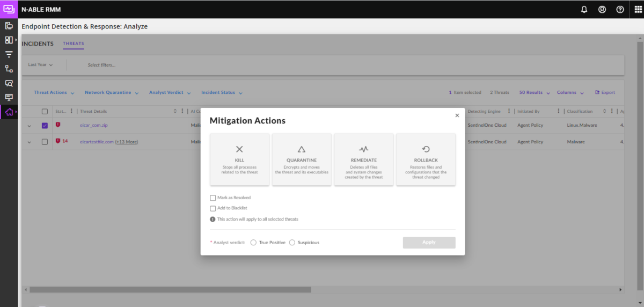644x307 pixels.
Task: Switch to the Incidents tab
Action: pyautogui.click(x=38, y=44)
